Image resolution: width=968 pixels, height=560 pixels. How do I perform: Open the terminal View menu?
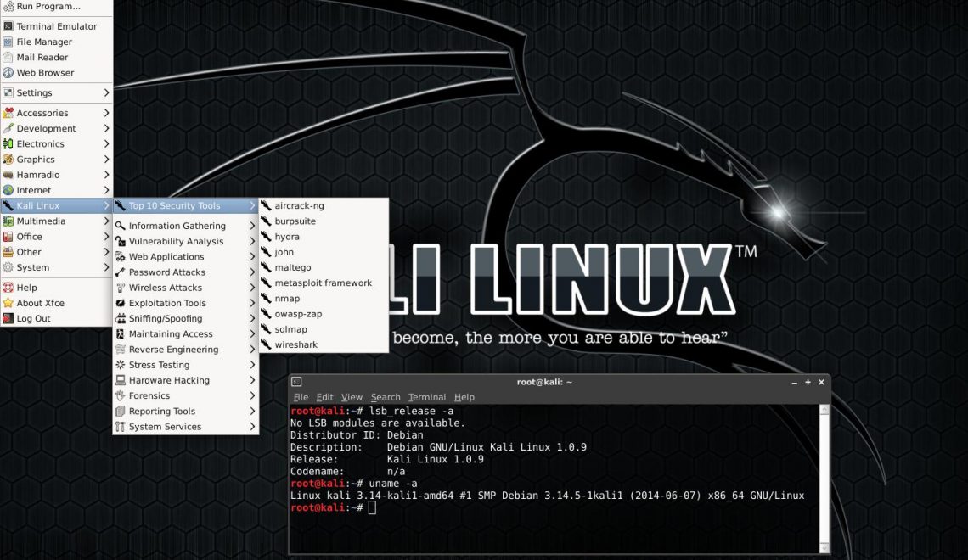click(352, 397)
